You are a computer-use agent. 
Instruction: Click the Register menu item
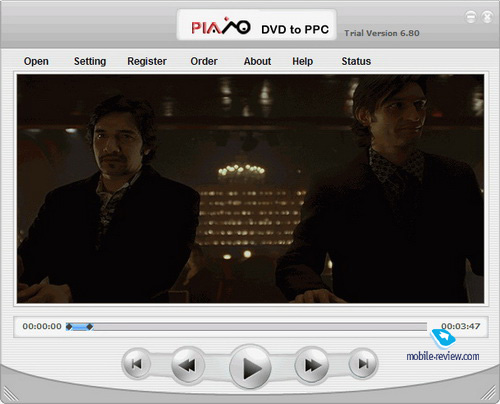[147, 61]
